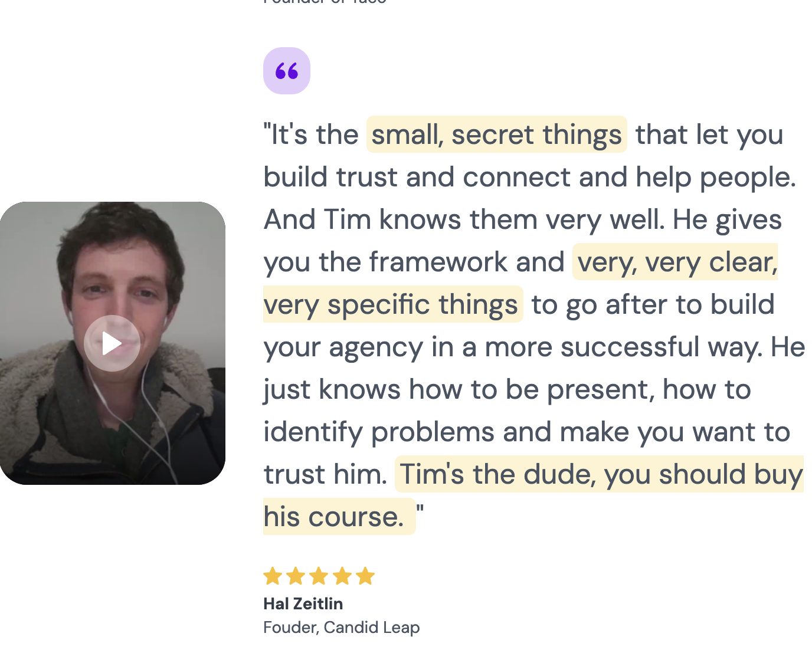812x663 pixels.
Task: Click the purple quotation mark icon
Action: pos(287,71)
